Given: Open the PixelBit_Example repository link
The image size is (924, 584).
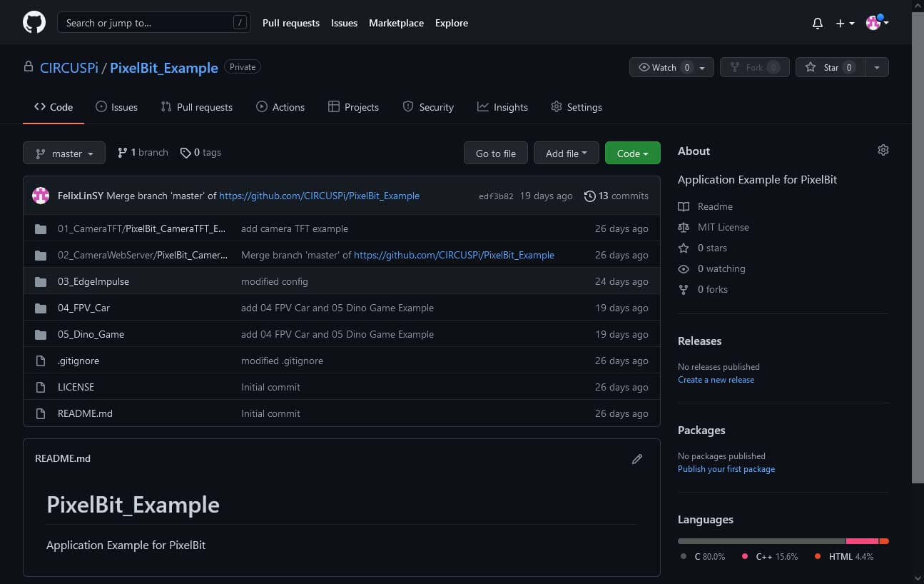Looking at the screenshot, I should [x=164, y=68].
